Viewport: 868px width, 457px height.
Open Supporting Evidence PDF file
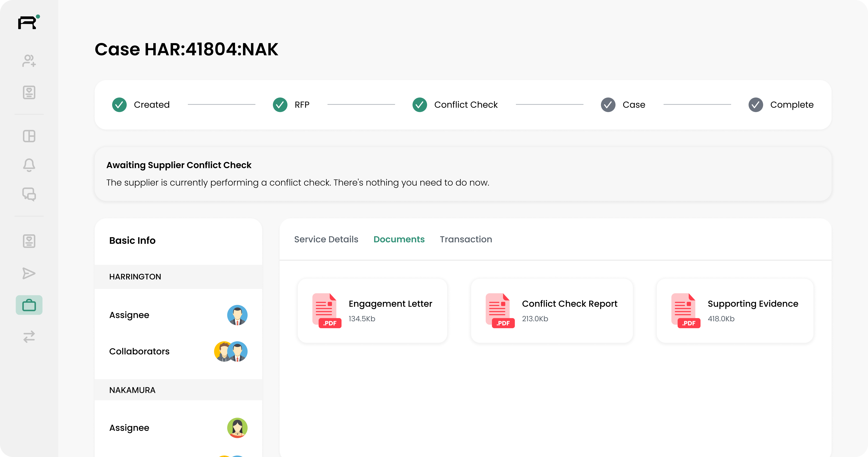[x=735, y=311]
